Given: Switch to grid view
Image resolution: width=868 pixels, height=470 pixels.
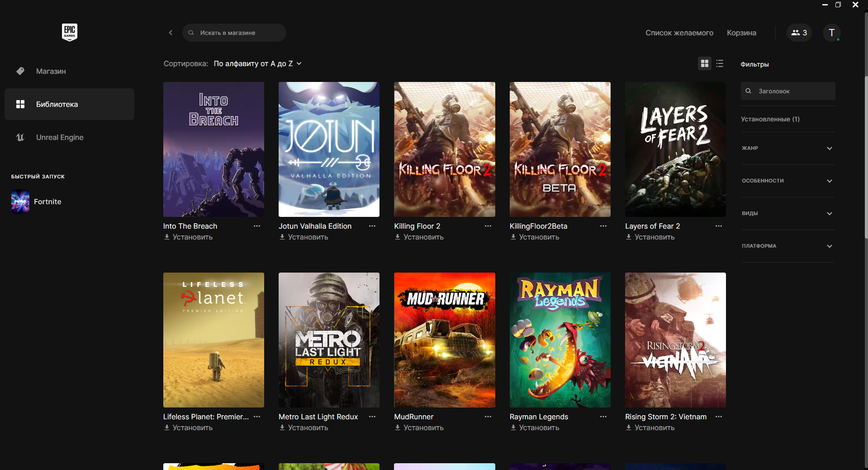Looking at the screenshot, I should 705,63.
